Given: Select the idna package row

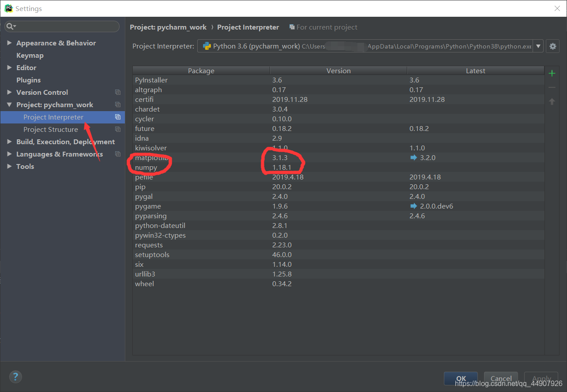Looking at the screenshot, I should 338,138.
